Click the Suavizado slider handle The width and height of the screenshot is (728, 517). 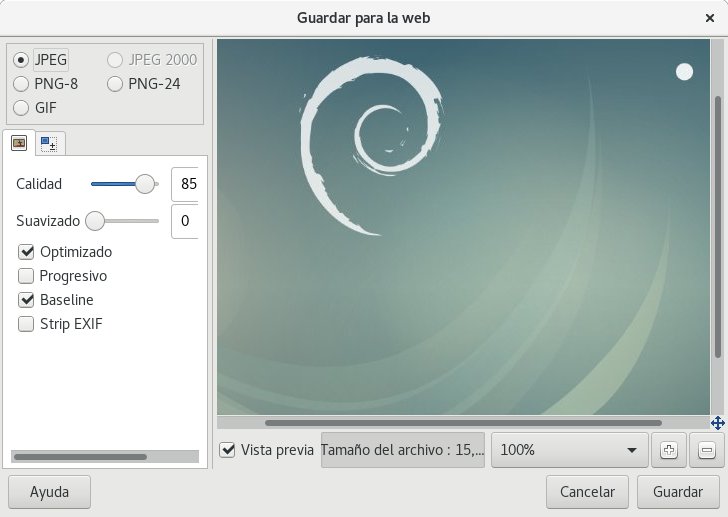(x=95, y=220)
